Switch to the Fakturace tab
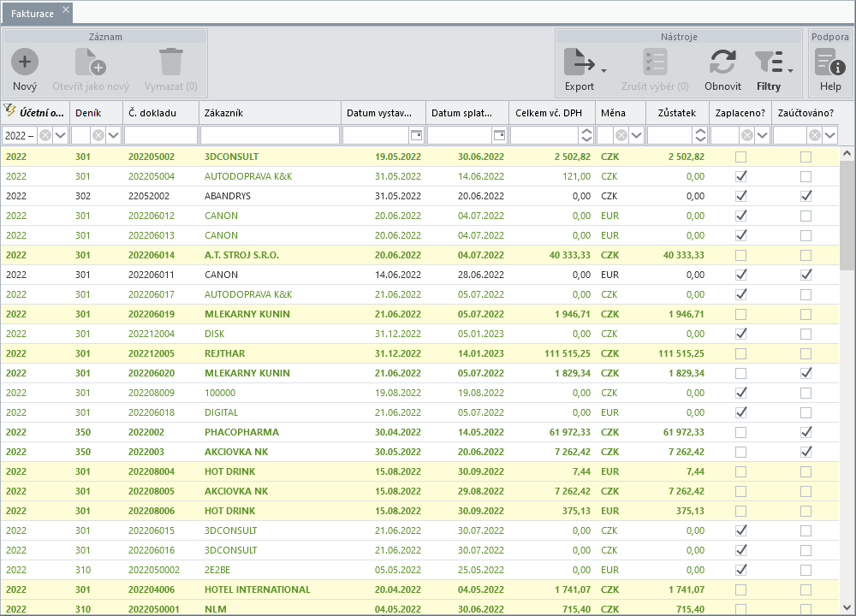 click(x=33, y=14)
